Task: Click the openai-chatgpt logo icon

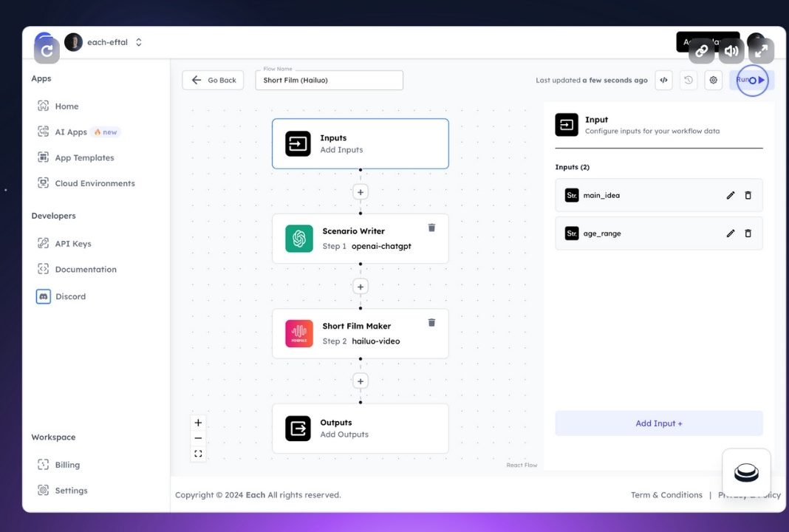Action: 299,239
